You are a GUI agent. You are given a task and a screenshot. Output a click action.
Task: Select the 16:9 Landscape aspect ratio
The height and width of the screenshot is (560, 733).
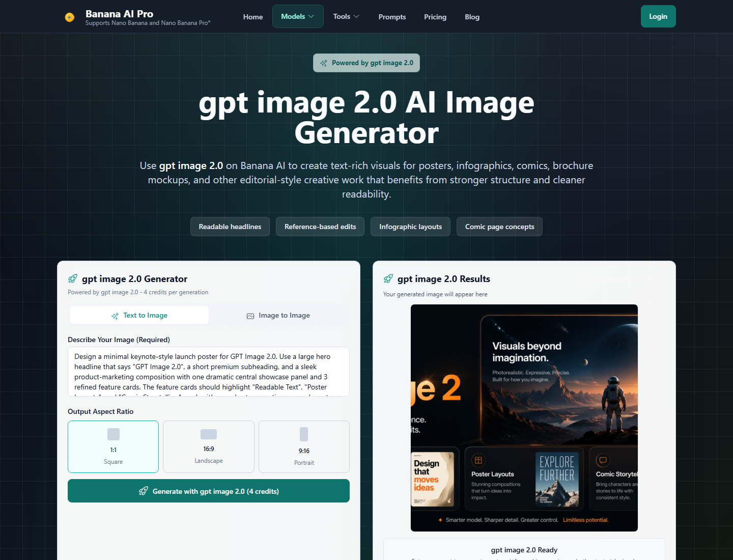(209, 446)
